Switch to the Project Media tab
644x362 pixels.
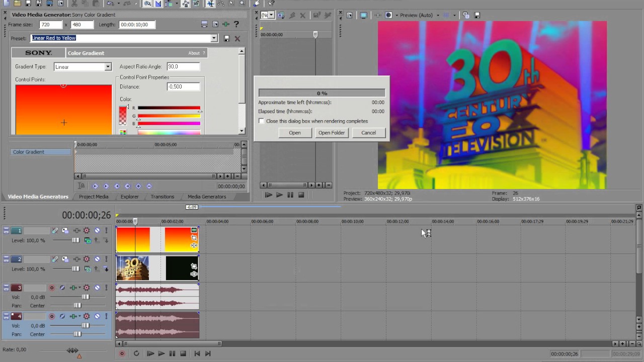point(94,197)
